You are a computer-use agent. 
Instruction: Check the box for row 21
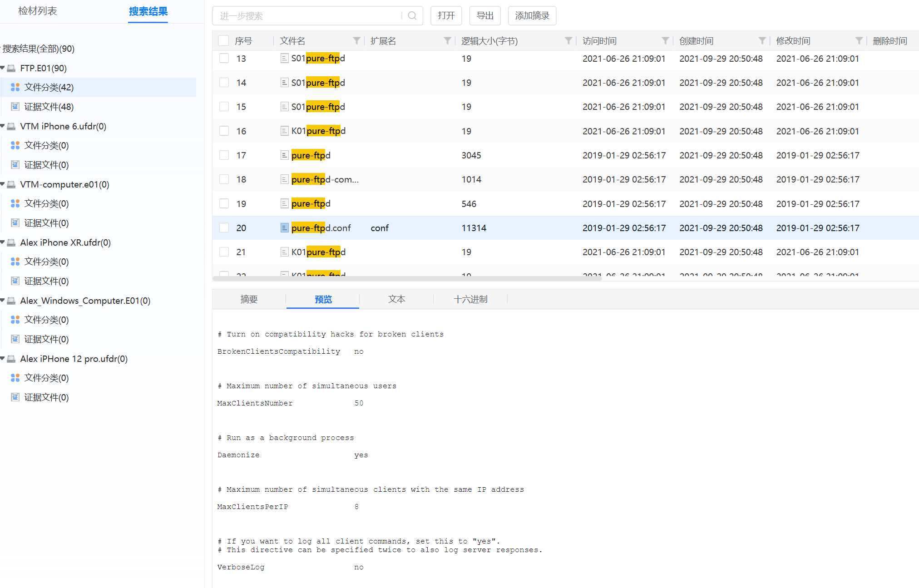tap(224, 252)
